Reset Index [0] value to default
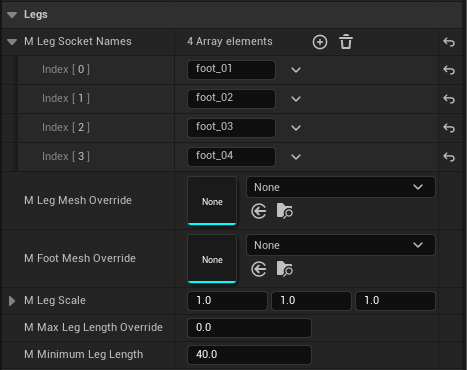 pos(449,70)
